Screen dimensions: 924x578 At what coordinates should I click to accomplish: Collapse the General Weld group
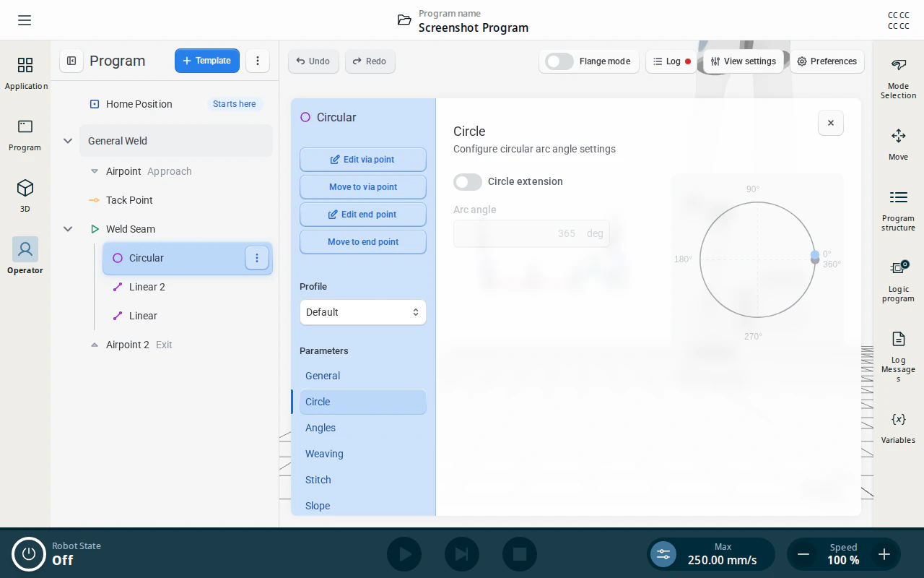tap(68, 141)
